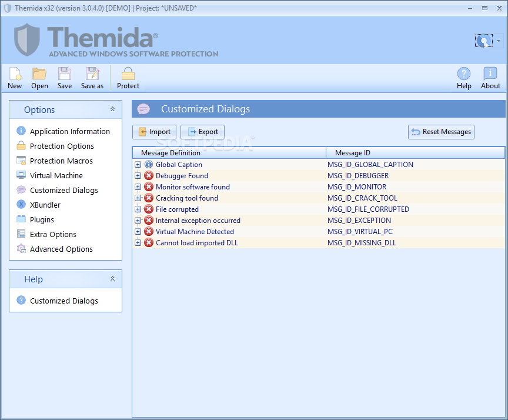
Task: Click Reset Messages button
Action: [441, 132]
